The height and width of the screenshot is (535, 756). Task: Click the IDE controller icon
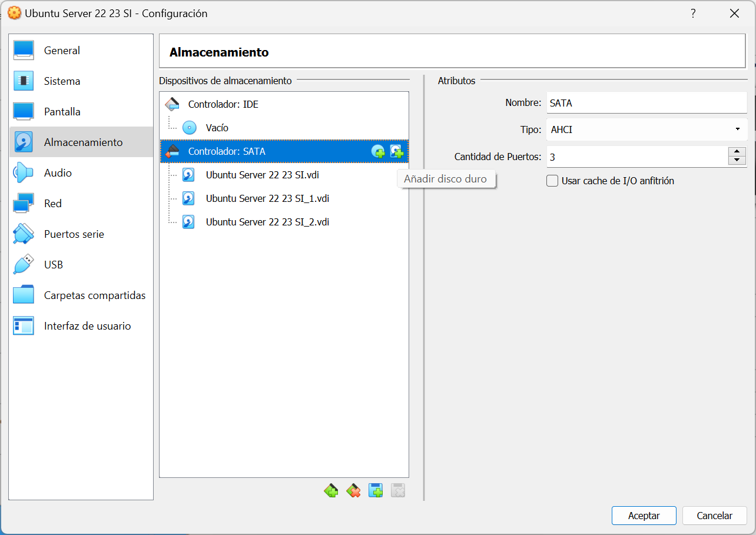pyautogui.click(x=172, y=104)
